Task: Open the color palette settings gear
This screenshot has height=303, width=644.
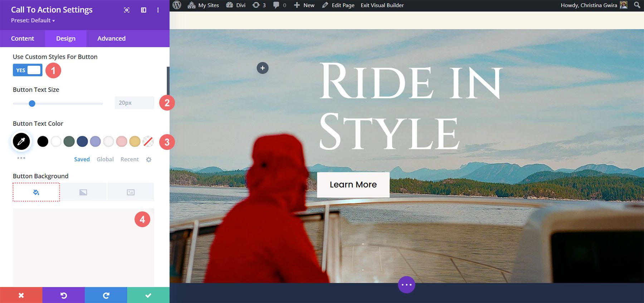Action: pos(149,160)
